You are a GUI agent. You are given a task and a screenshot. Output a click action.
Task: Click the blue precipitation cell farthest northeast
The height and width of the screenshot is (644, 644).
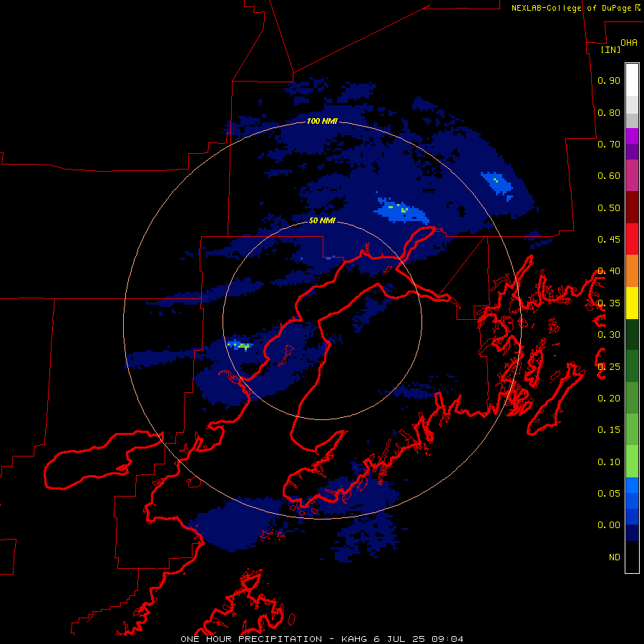[497, 184]
